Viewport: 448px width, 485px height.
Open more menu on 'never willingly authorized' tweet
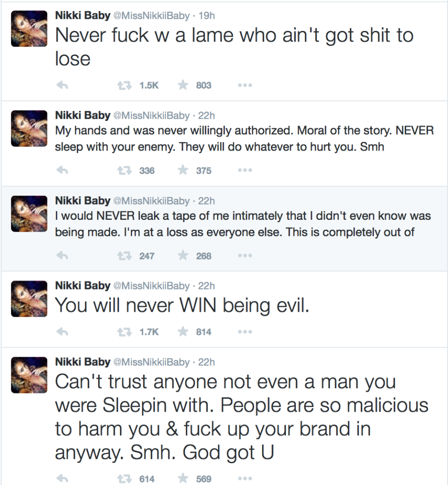click(245, 171)
